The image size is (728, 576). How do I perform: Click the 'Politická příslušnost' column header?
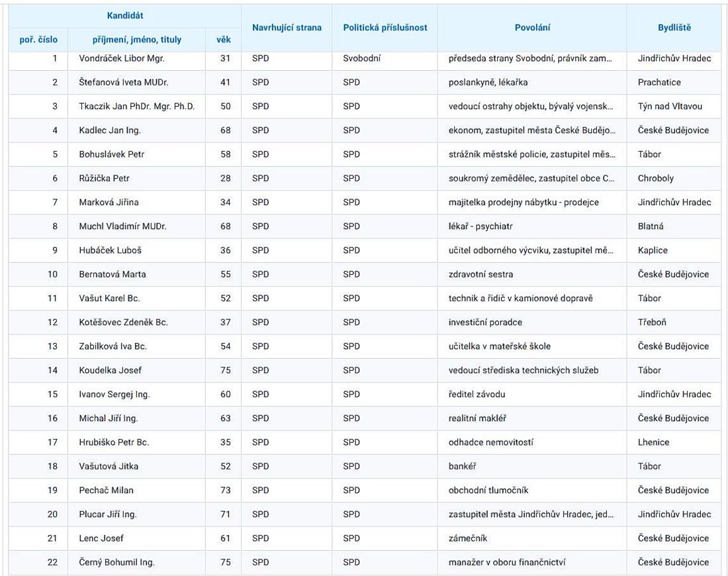[x=385, y=28]
